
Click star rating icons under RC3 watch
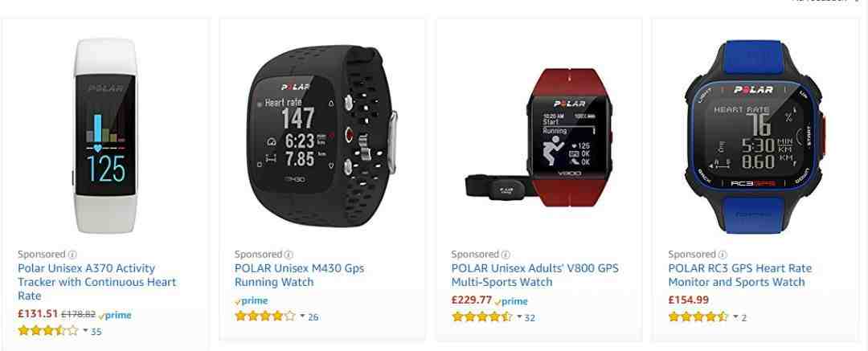(698, 317)
